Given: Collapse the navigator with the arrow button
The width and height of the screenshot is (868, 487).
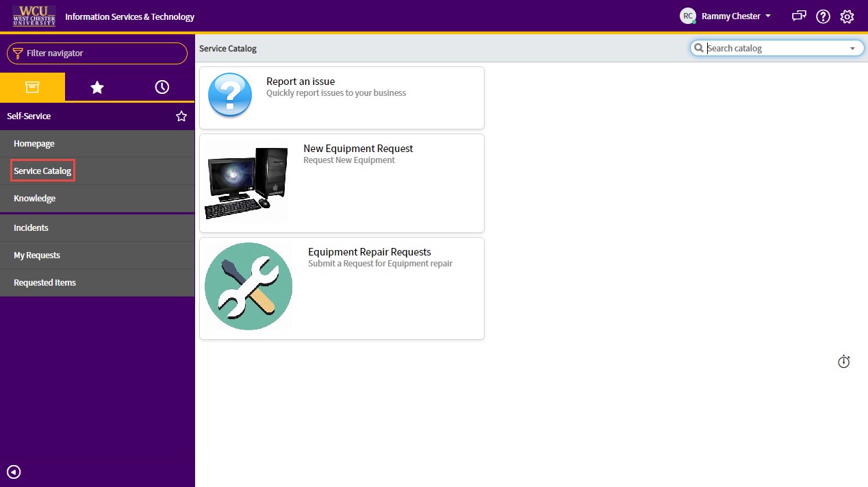Looking at the screenshot, I should coord(14,471).
